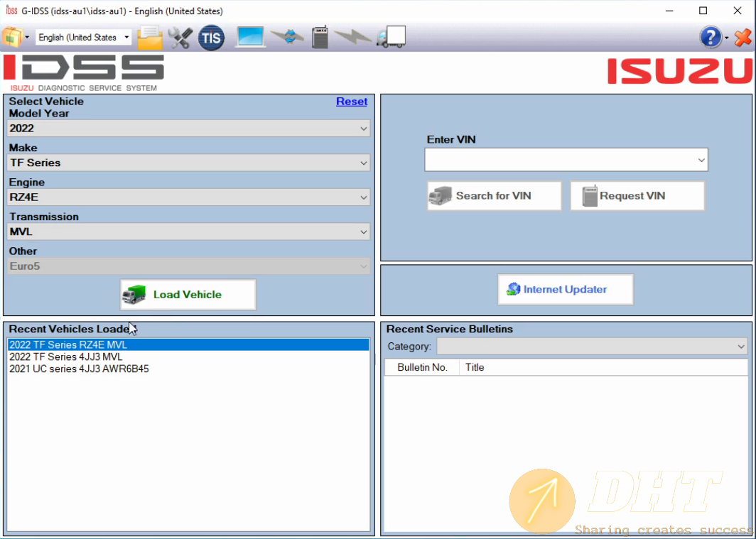
Task: Click the lightning bolt toolbar icon
Action: click(x=352, y=37)
